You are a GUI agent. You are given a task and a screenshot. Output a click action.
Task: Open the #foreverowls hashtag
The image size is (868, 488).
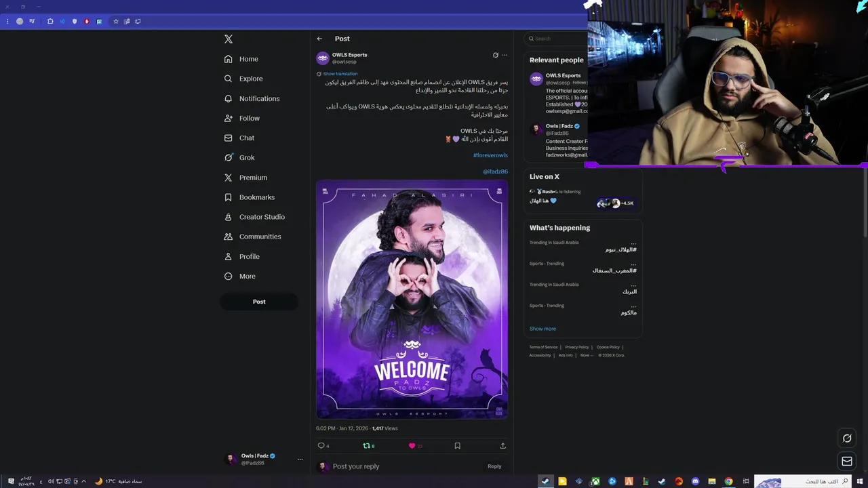click(490, 155)
